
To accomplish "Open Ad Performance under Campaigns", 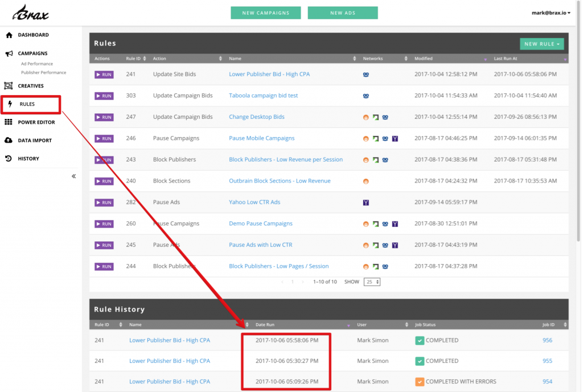I will [37, 64].
